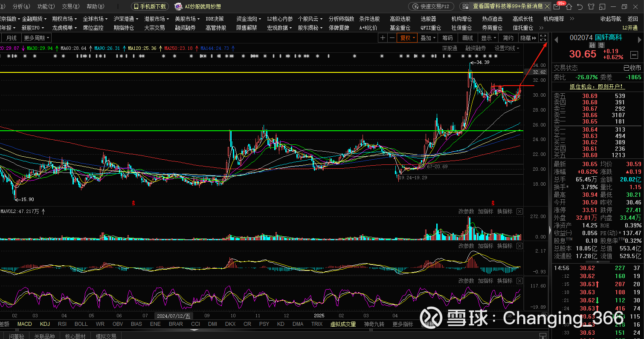
Task: Expand more items via top-row double chevron
Action: [572, 19]
